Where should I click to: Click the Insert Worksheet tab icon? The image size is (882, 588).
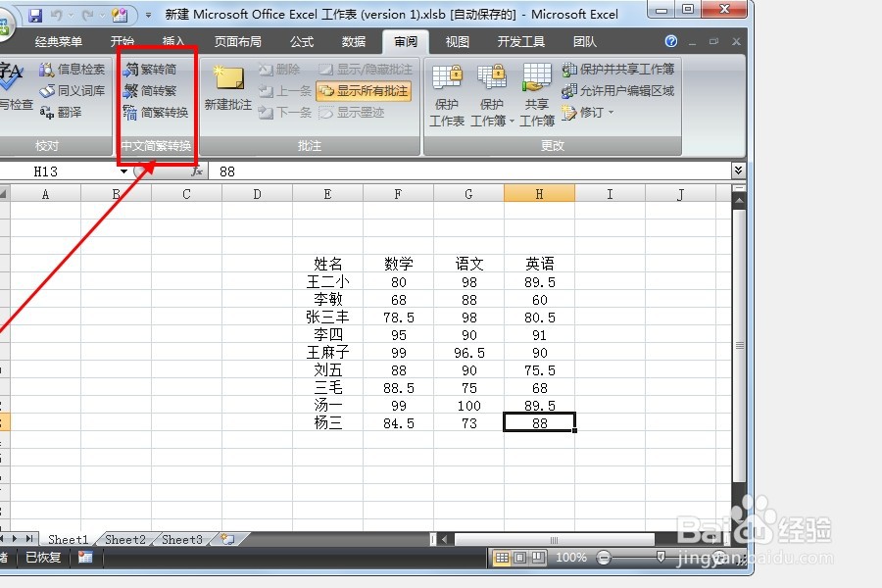[227, 539]
